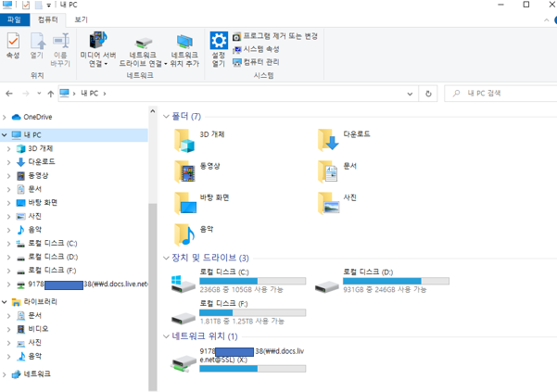Select 문서 under 내 PC in tree
Image resolution: width=557 pixels, height=392 pixels.
pos(30,189)
